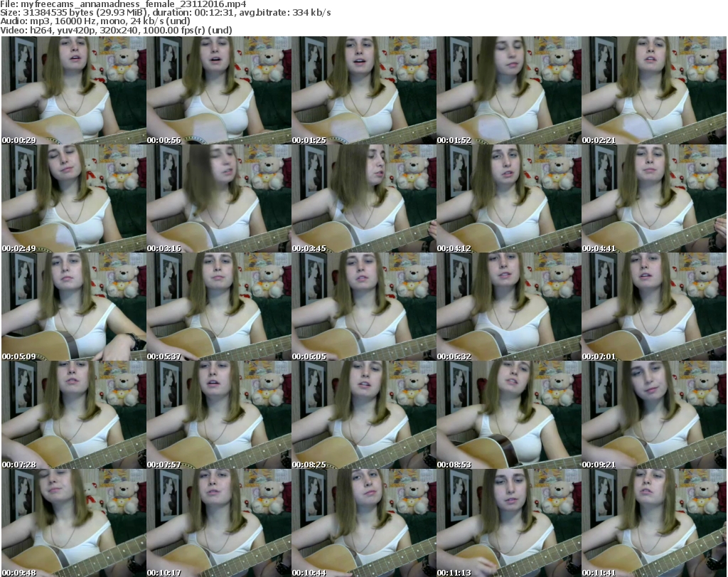
Task: Select the thumbnail timestamped 00:05:09
Action: click(x=74, y=307)
